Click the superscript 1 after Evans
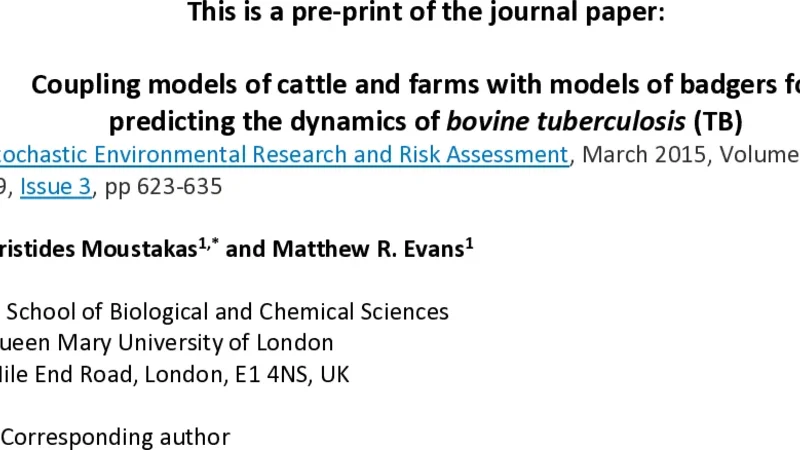The height and width of the screenshot is (450, 800). (469, 243)
